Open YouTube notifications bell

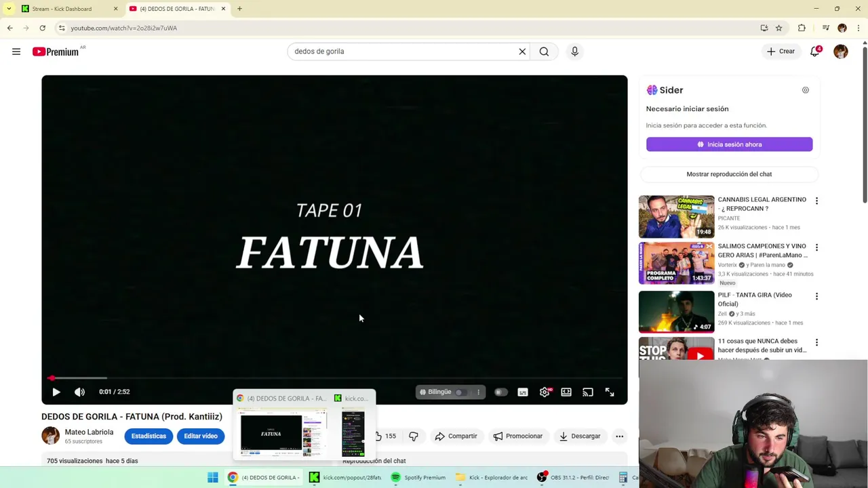click(x=815, y=52)
